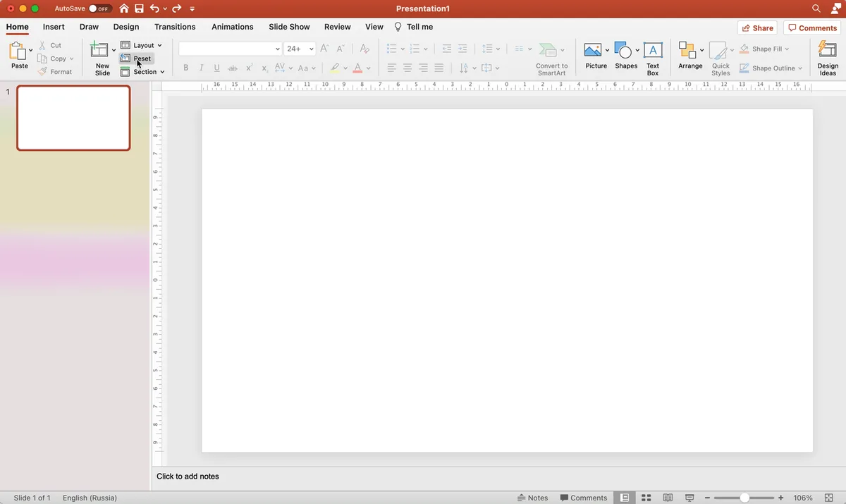Align text left
Viewport: 846px width, 504px height.
point(391,68)
